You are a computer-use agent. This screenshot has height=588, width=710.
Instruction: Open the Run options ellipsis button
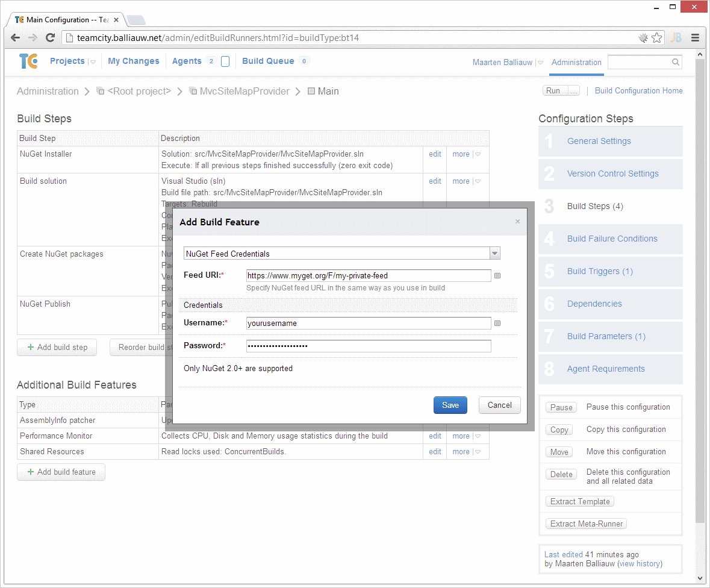click(x=573, y=91)
